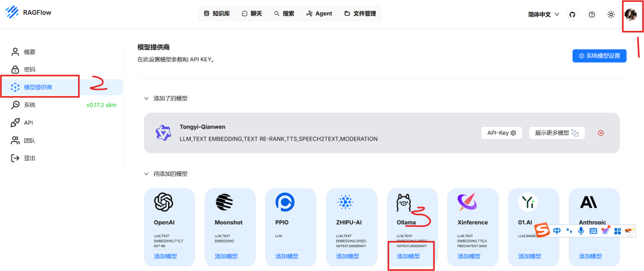Open the Sogou toolbox grid icon
Viewport: 644px width, 271px height.
click(617, 231)
